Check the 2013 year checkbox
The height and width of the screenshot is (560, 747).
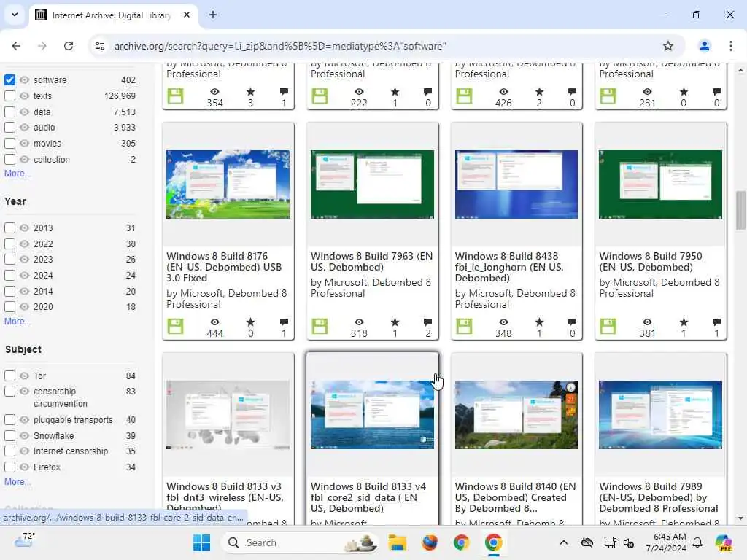point(9,227)
